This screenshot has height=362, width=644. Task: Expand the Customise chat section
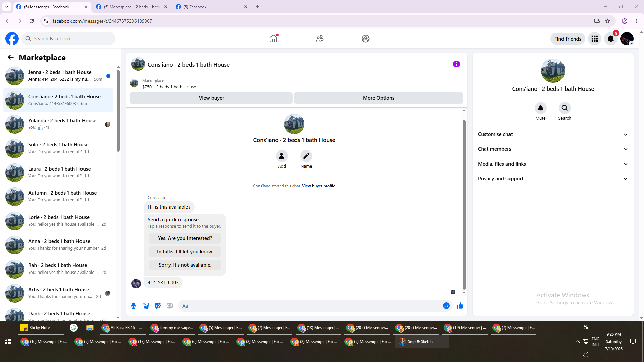(552, 134)
